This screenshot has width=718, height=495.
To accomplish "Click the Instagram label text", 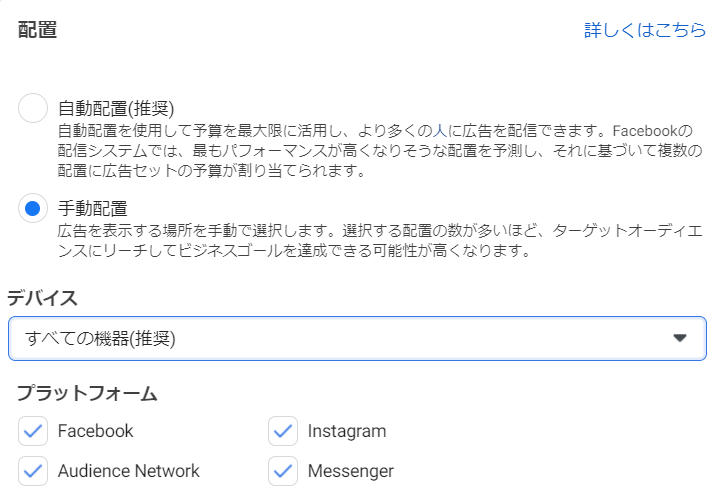I will [346, 431].
